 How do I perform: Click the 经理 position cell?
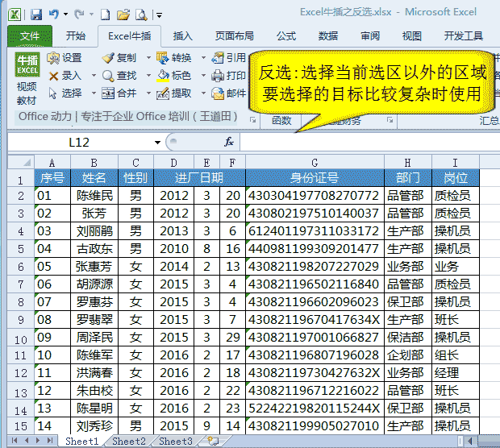pos(456,373)
